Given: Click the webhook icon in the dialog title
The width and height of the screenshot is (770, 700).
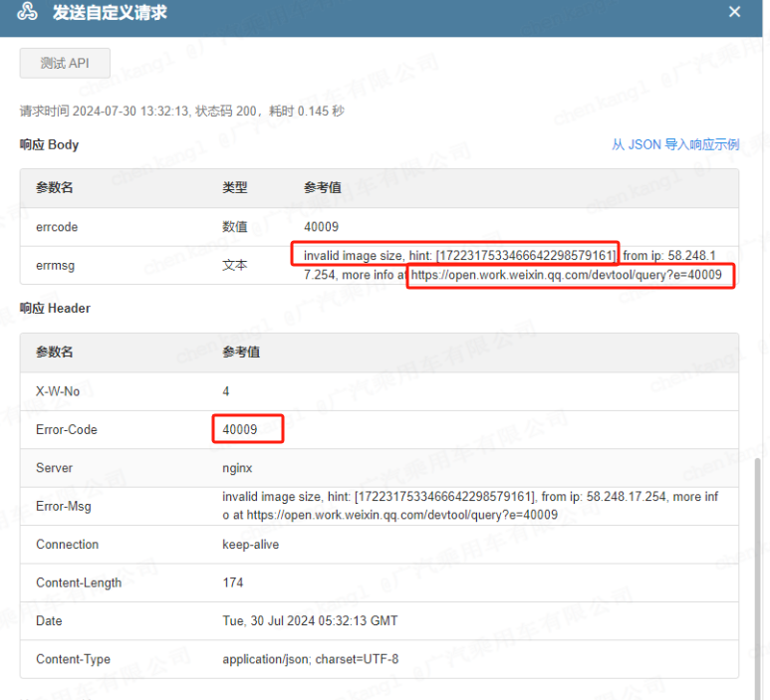Looking at the screenshot, I should [28, 13].
